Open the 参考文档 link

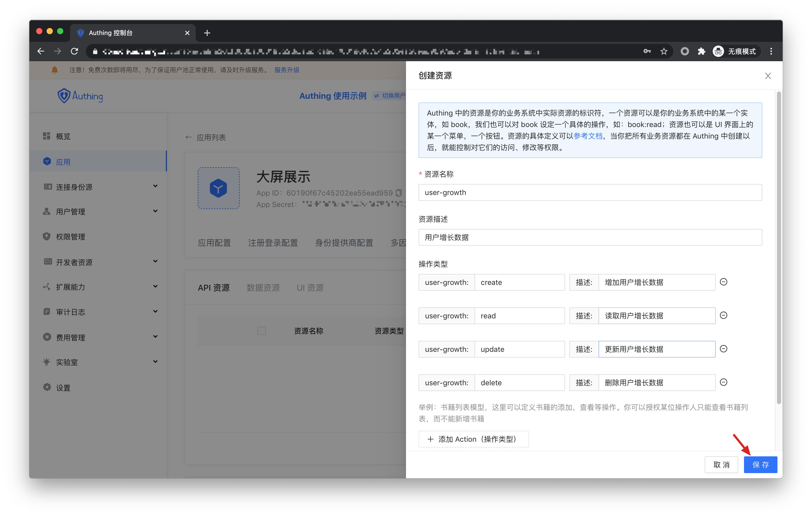click(588, 136)
